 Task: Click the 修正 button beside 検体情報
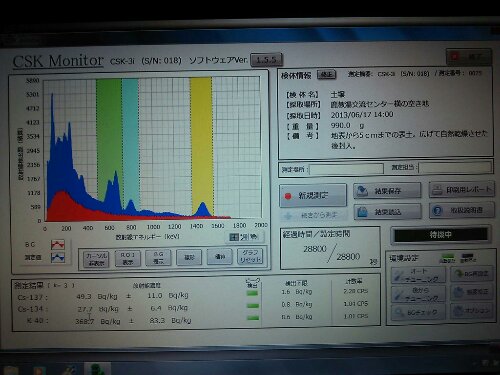326,75
